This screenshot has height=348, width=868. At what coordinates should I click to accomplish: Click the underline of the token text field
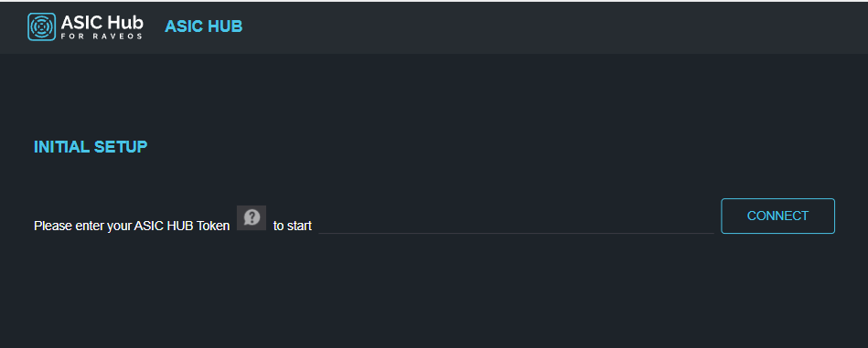[x=516, y=233]
